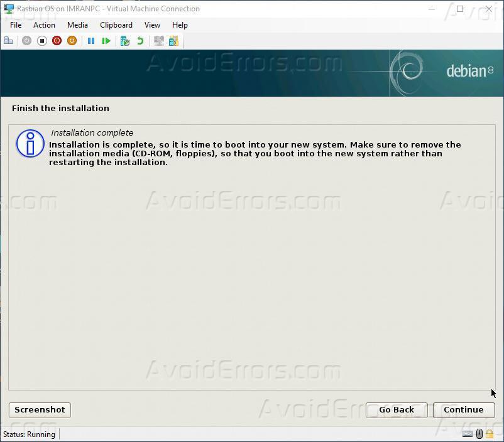Pause the running virtual machine
Screen dimensions: 504x442
click(x=91, y=41)
